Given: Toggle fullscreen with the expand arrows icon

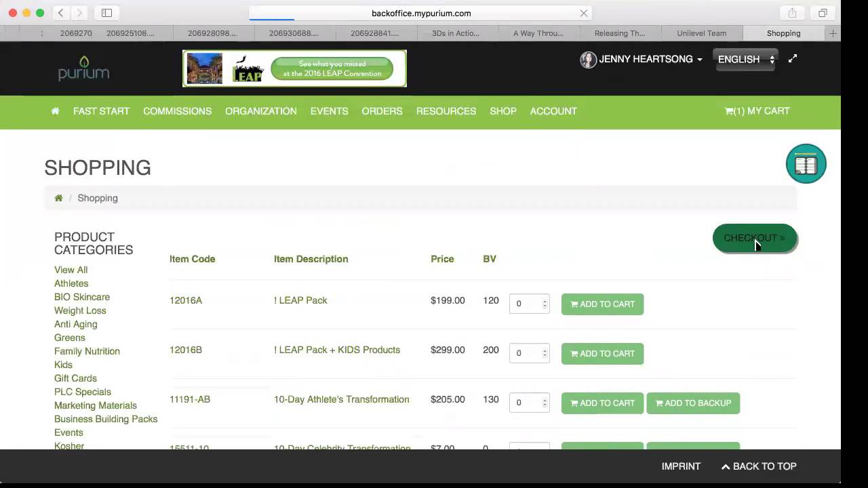Looking at the screenshot, I should coord(792,59).
